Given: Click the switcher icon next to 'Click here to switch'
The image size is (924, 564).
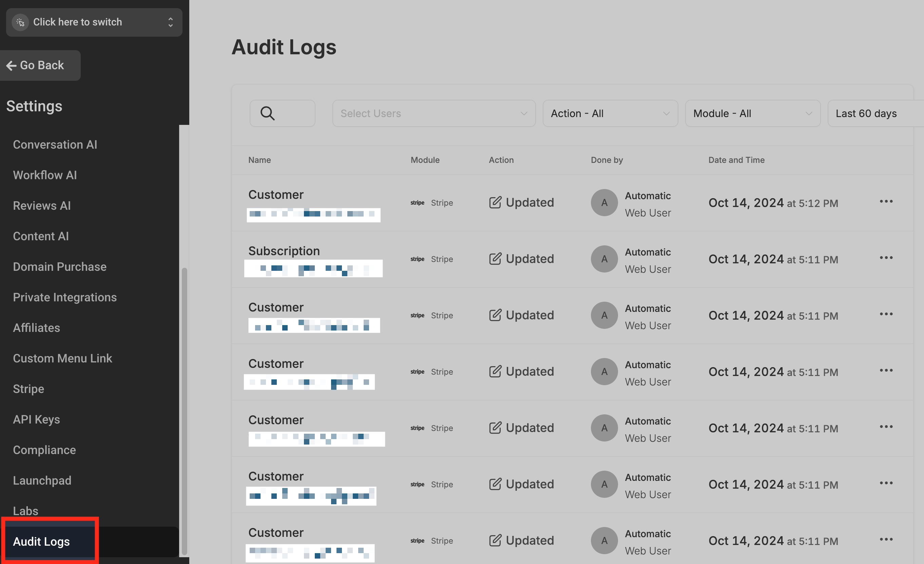Looking at the screenshot, I should tap(21, 22).
